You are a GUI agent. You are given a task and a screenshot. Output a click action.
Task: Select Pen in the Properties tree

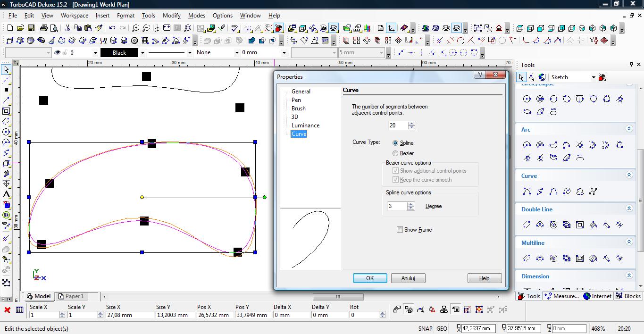pos(296,100)
